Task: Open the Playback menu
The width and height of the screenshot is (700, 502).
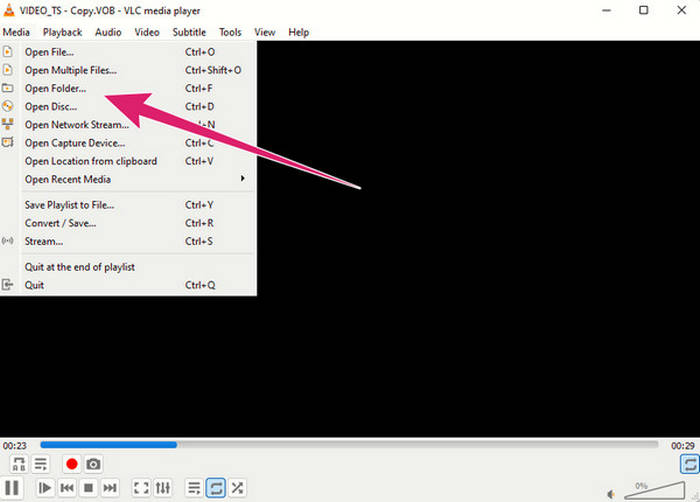Action: [x=62, y=32]
